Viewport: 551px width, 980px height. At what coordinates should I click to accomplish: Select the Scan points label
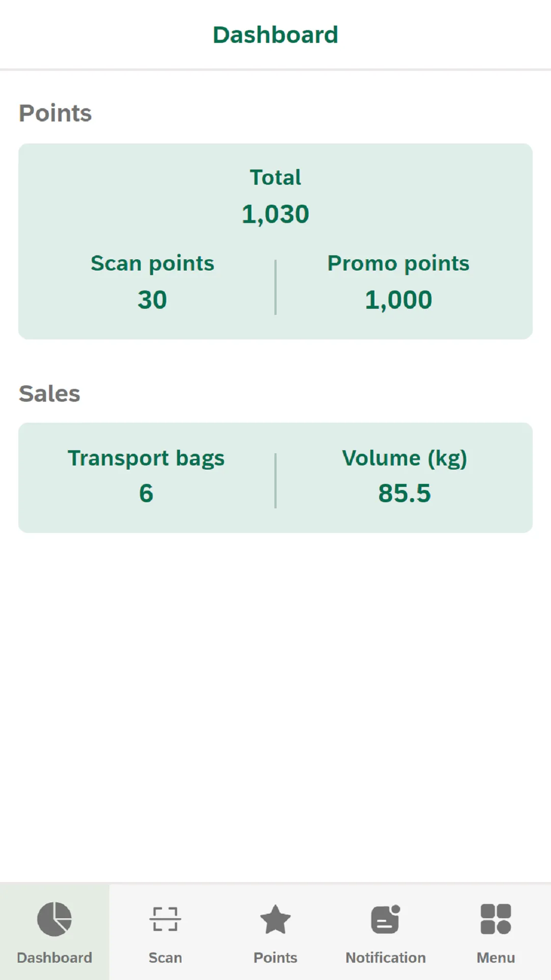pos(153,263)
